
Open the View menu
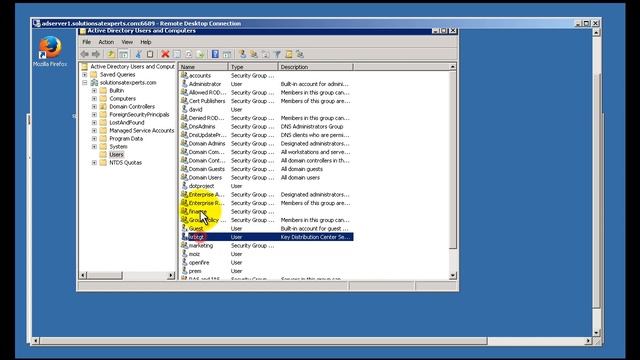[127, 42]
